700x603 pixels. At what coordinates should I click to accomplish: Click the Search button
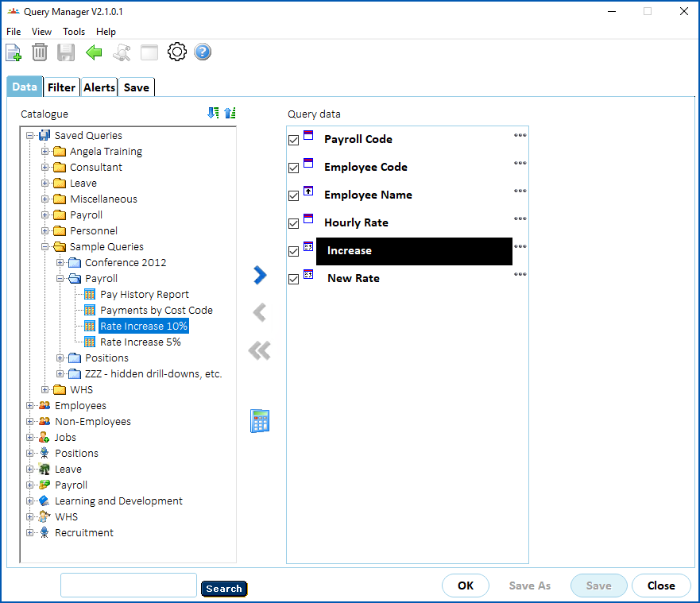(x=224, y=589)
